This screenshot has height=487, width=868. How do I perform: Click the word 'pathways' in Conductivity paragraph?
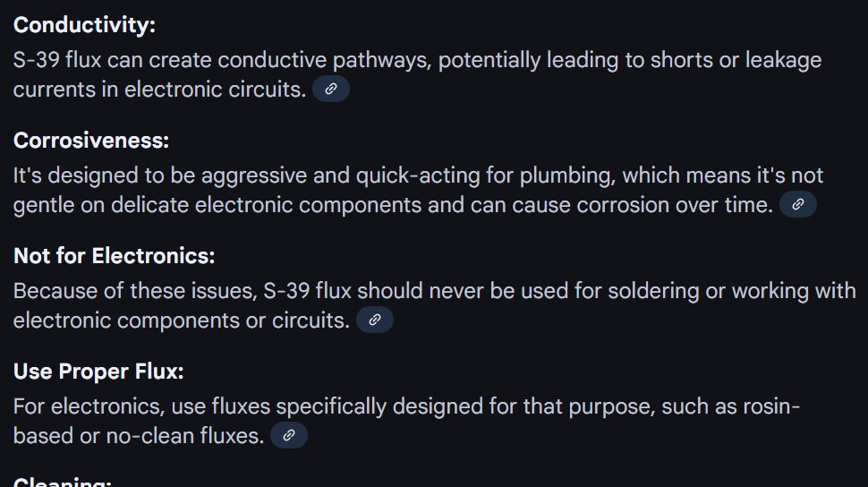(381, 60)
